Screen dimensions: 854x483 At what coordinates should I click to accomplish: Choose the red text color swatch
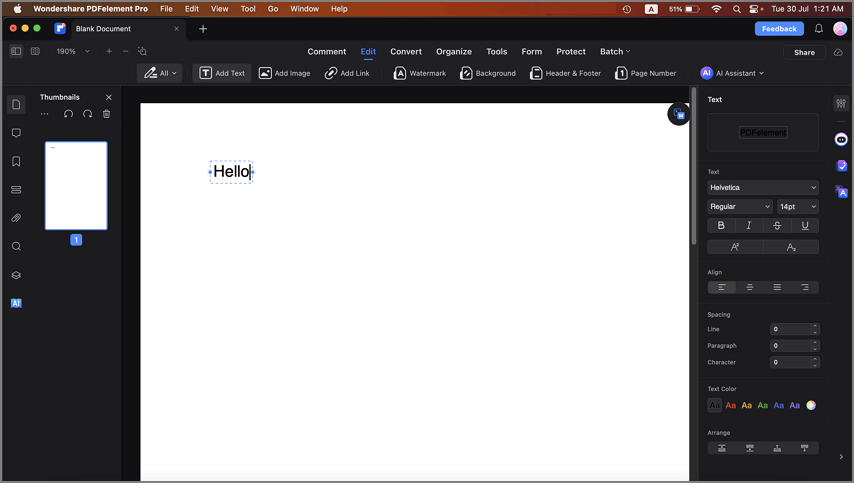coord(730,405)
